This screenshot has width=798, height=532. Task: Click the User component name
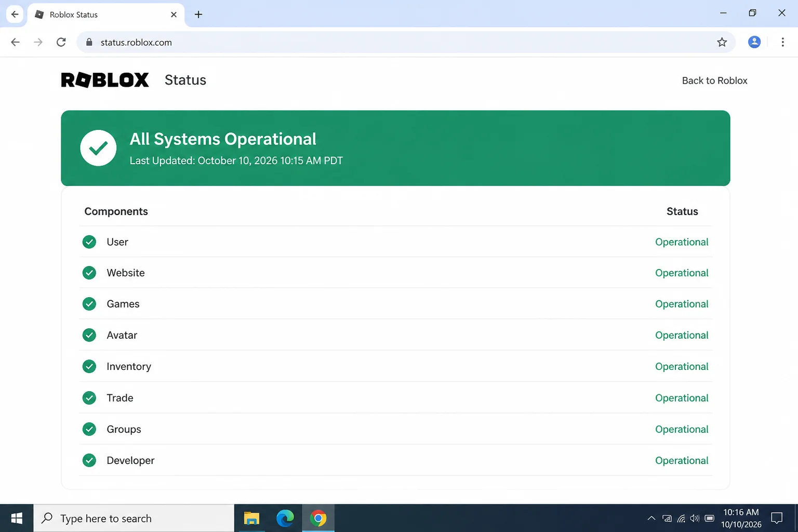(x=117, y=242)
